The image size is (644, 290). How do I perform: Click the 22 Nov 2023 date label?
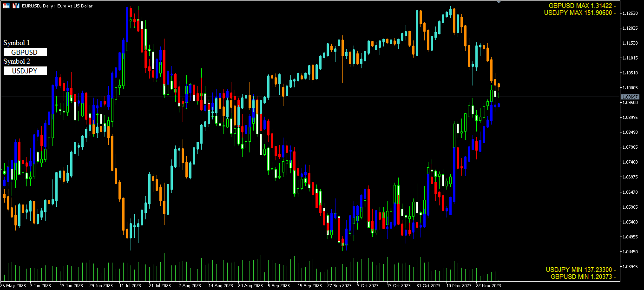click(x=489, y=286)
